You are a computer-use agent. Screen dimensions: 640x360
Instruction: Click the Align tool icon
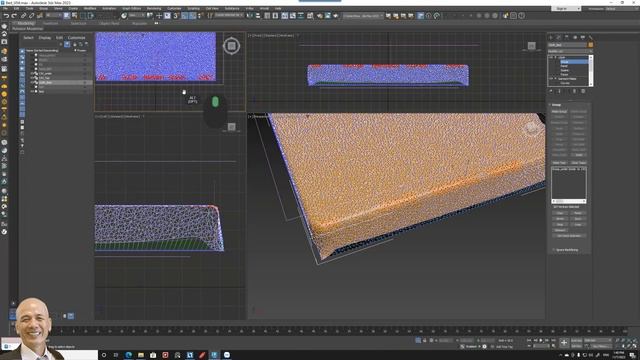tap(258, 16)
